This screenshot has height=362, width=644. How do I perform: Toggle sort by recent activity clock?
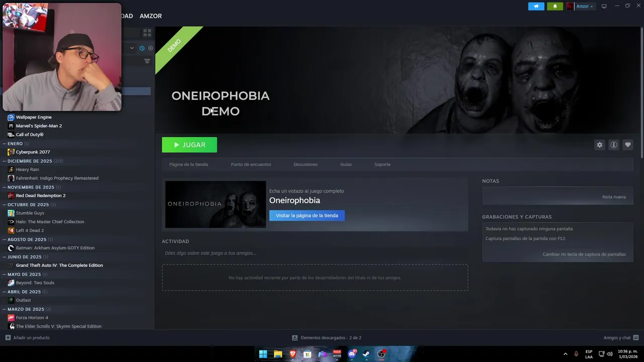(142, 48)
